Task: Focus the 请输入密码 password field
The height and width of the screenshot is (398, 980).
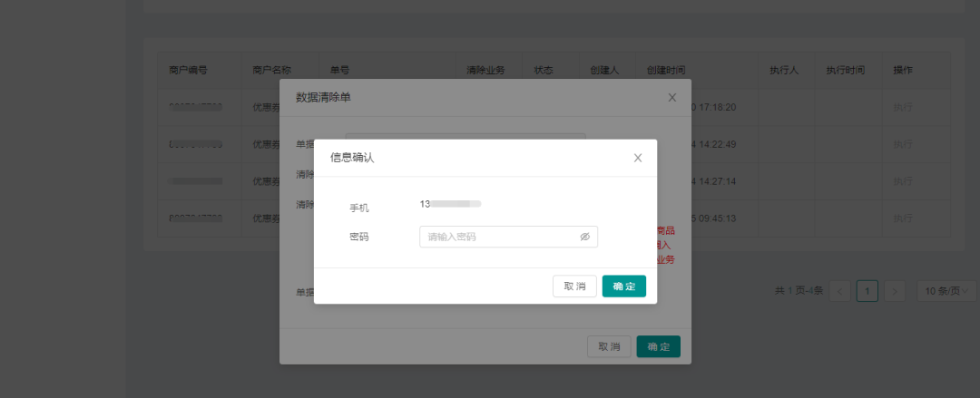Action: tap(499, 237)
